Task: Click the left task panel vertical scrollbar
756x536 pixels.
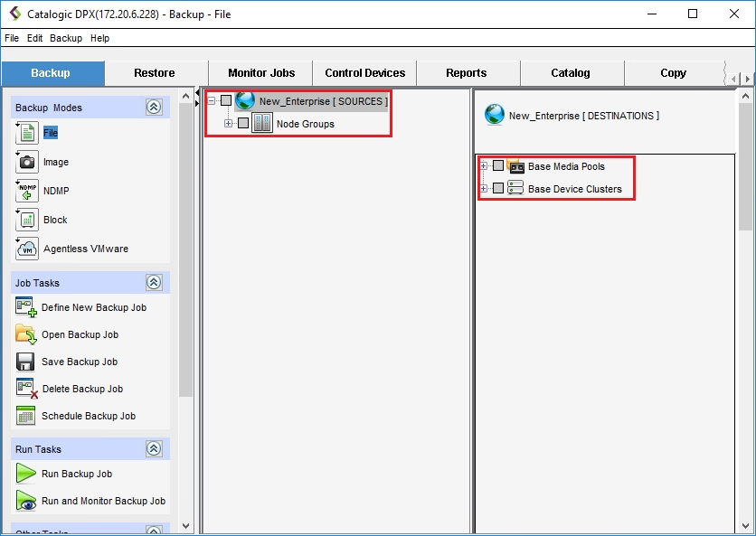Action: point(186,271)
